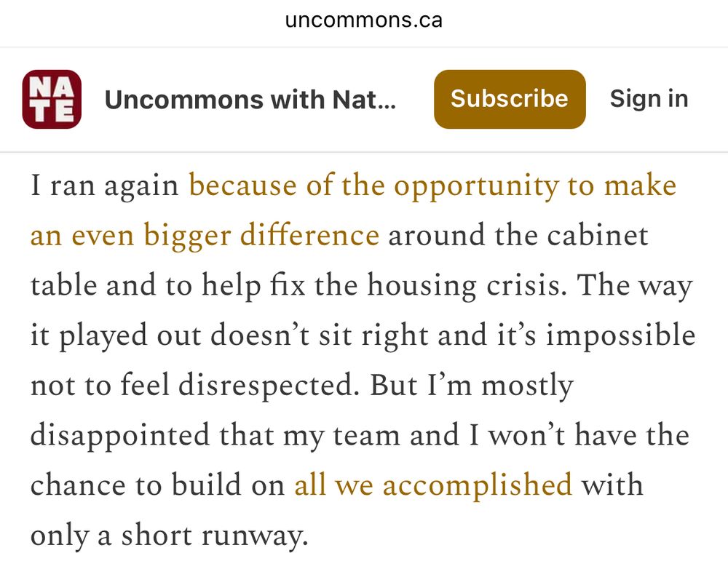Visit the 'all we accomplished' hyperlink
The image size is (728, 585).
[433, 485]
